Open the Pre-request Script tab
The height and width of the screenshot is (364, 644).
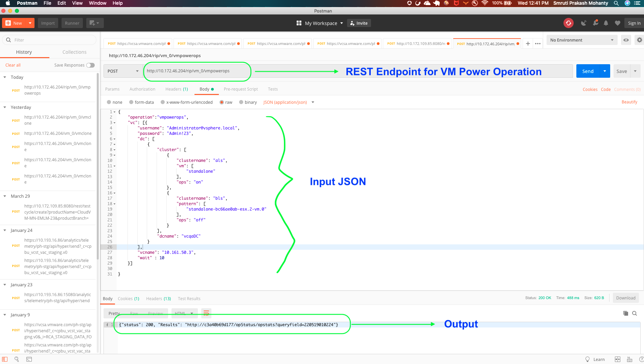click(x=241, y=89)
